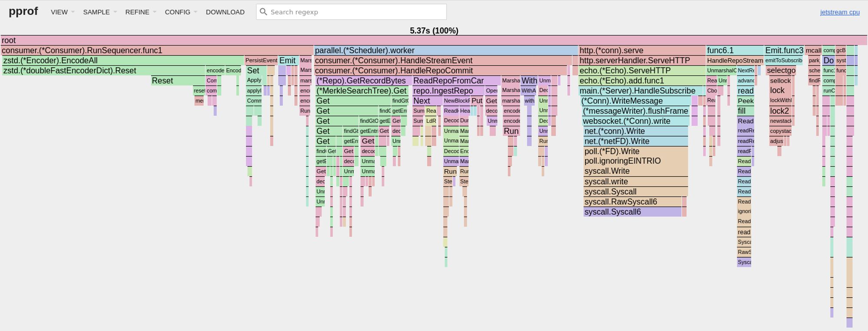Select consumer.(*Consumer).HandleStreamEvent frame
Screen dimensions: 868x331
[x=443, y=60]
